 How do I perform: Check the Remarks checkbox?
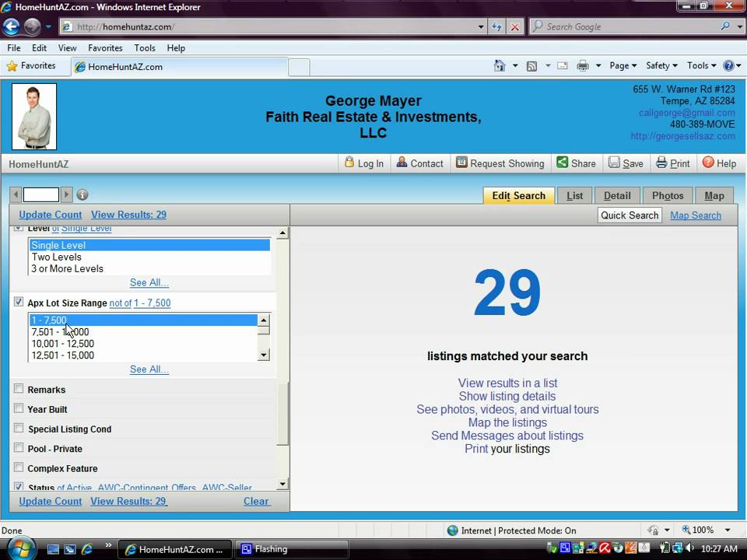click(x=19, y=389)
